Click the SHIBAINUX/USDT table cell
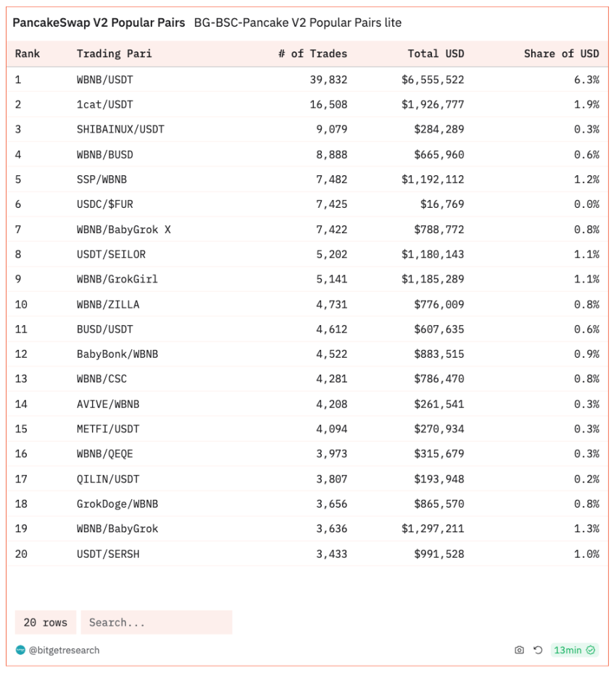Image resolution: width=616 pixels, height=675 pixels. [120, 130]
